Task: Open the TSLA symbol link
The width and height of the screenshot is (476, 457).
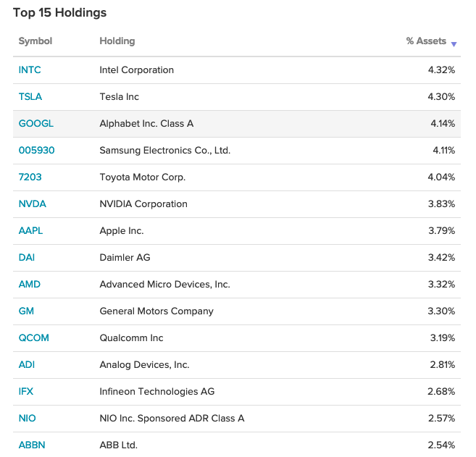Action: tap(30, 97)
